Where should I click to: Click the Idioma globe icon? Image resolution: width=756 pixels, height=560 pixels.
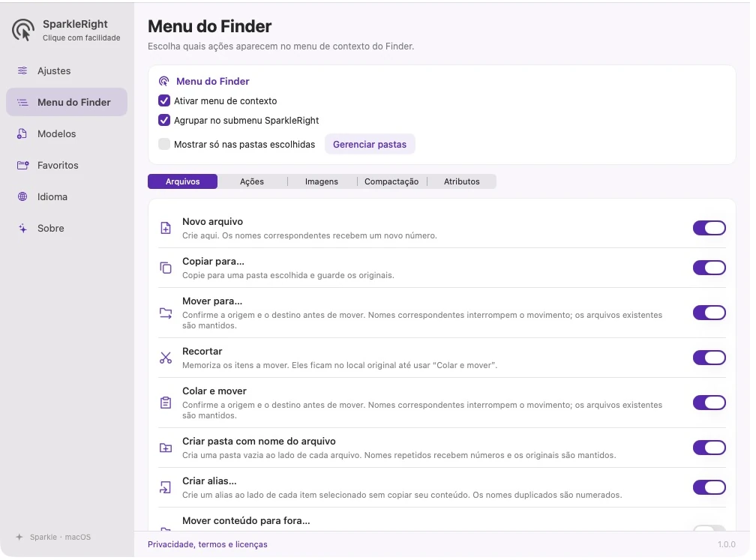click(22, 196)
